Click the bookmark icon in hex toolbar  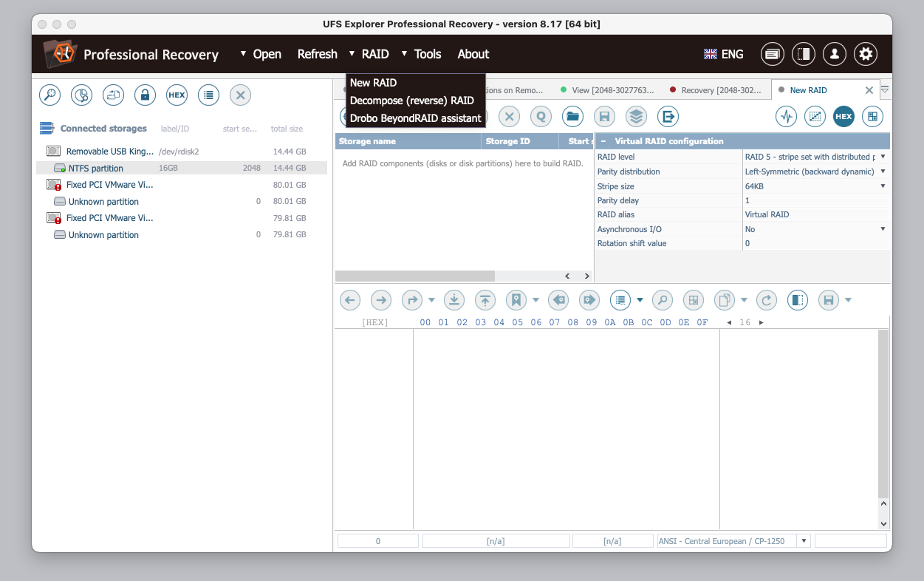516,300
